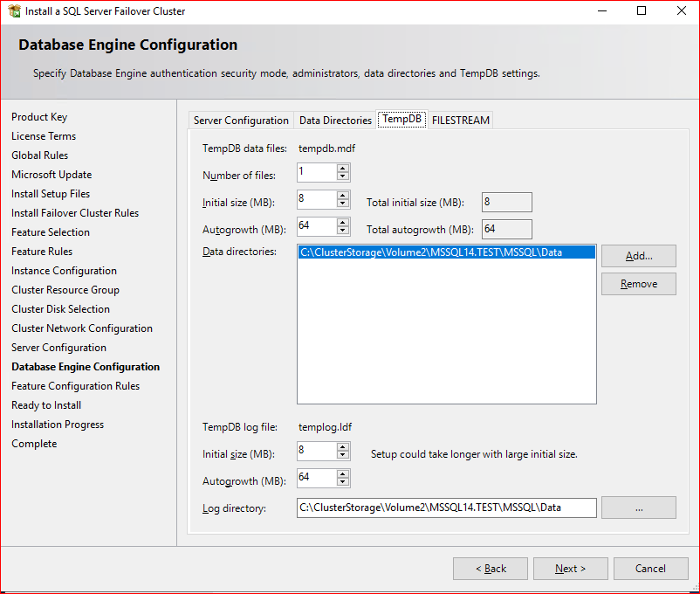Click Install Failover Cluster Rules step

click(x=75, y=213)
